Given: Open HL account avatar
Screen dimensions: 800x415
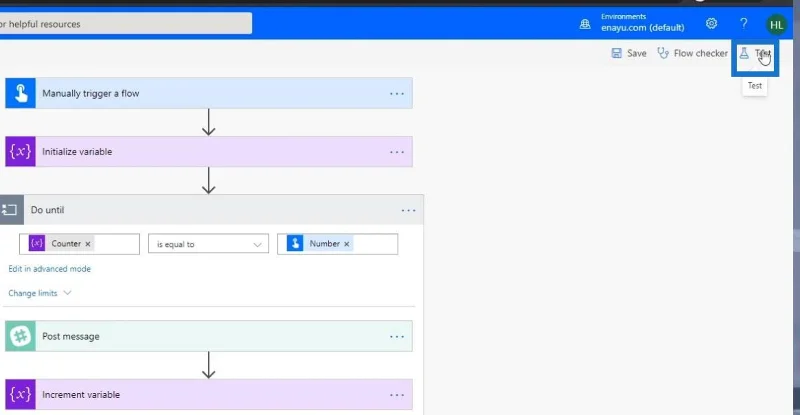Looking at the screenshot, I should click(776, 25).
